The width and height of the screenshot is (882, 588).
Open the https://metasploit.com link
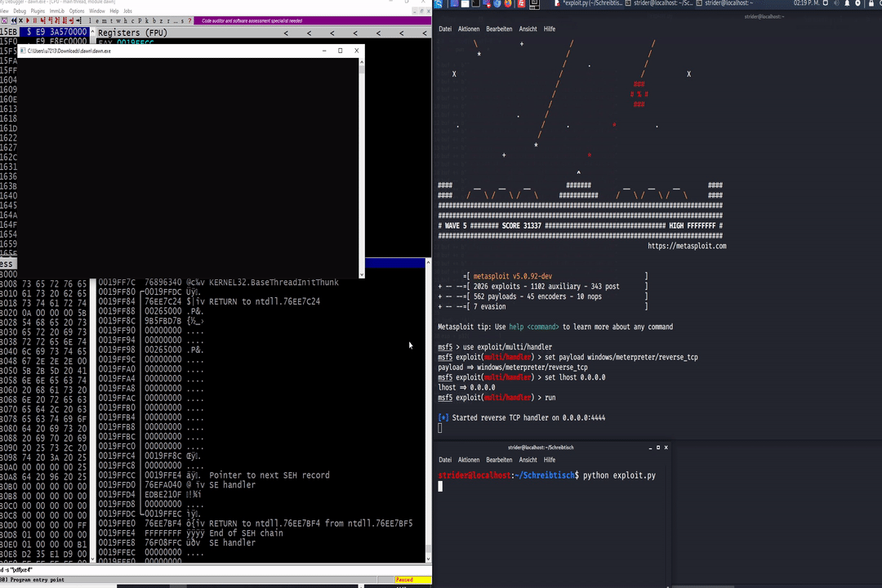(x=686, y=246)
